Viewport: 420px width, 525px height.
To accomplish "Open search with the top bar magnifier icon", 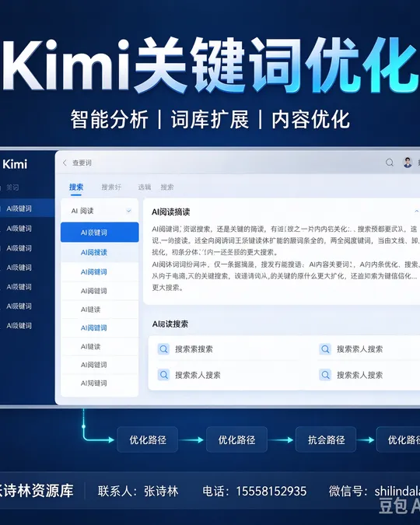I will point(390,163).
